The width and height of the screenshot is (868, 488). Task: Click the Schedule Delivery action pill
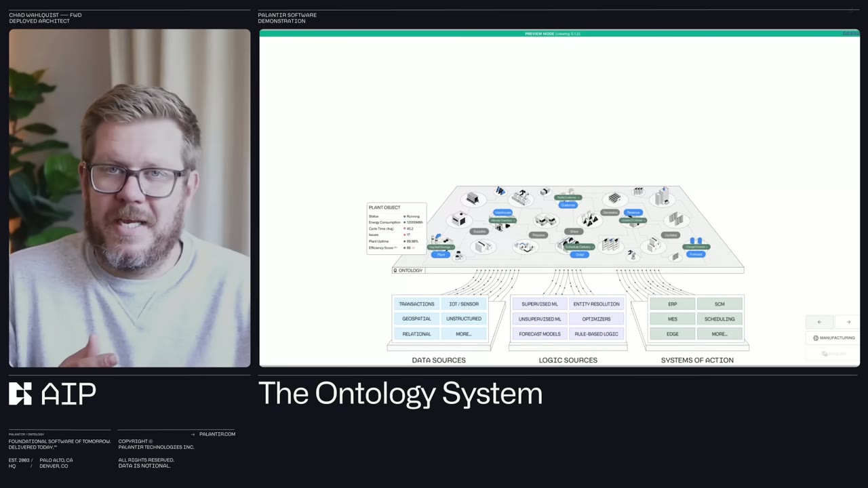tap(578, 247)
